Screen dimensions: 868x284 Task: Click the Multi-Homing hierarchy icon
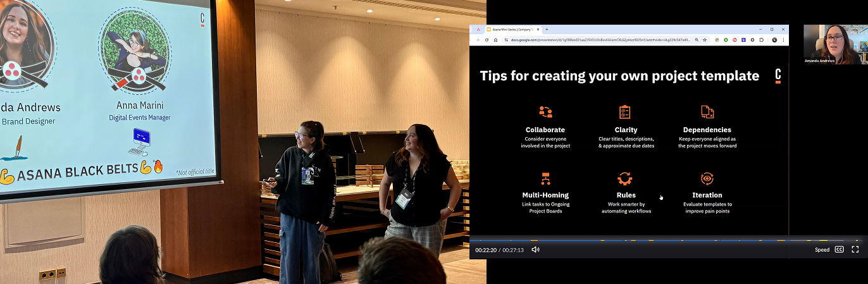coord(545,178)
